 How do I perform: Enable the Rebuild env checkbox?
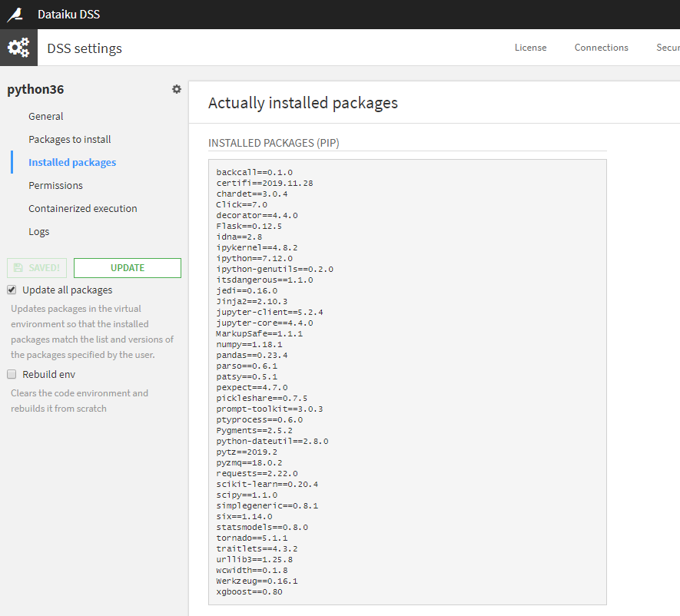(x=12, y=374)
